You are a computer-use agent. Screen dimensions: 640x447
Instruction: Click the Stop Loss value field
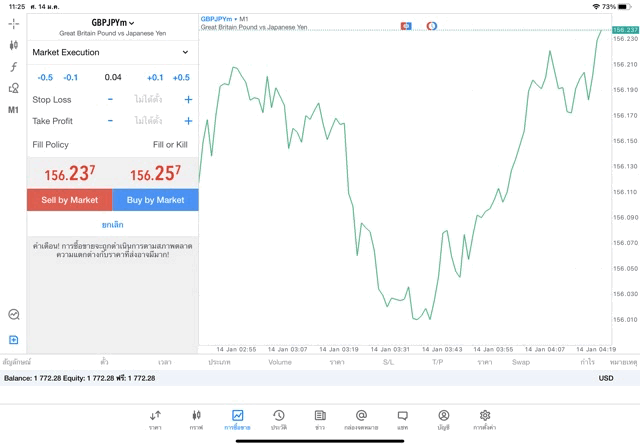click(149, 99)
